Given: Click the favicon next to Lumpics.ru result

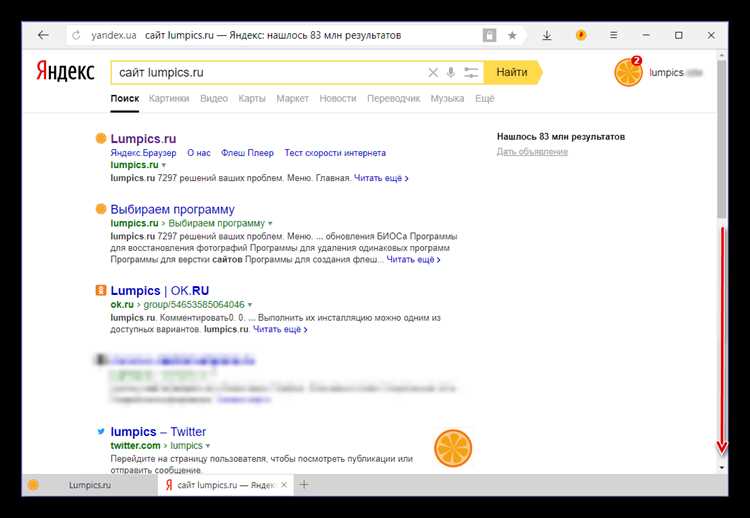Looking at the screenshot, I should (100, 139).
